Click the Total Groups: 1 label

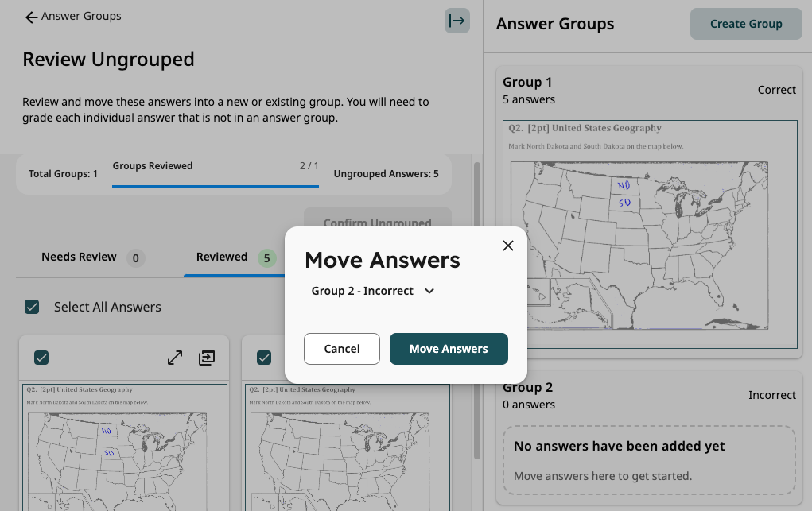[63, 174]
